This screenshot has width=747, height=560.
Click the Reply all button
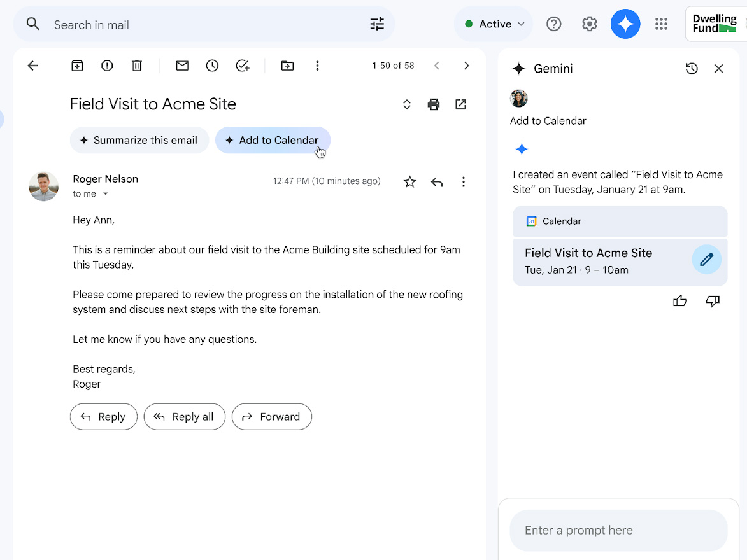point(184,417)
